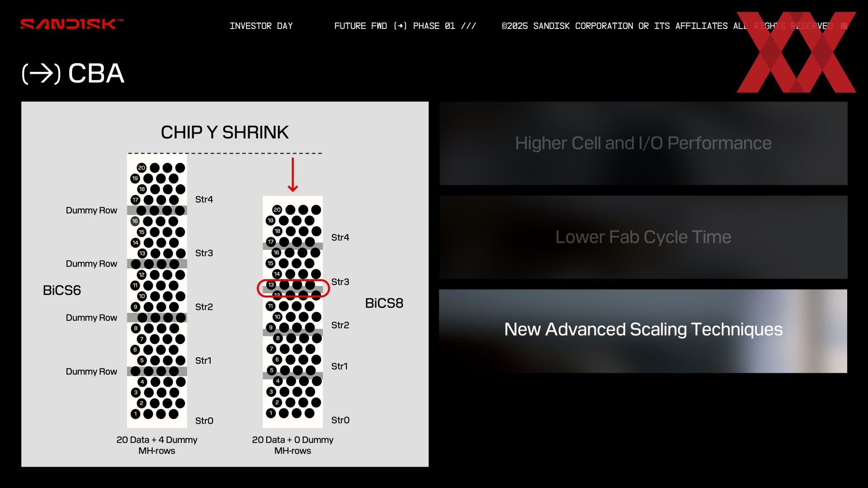Click the Str1 label of the BiCS8 column

[x=340, y=366]
